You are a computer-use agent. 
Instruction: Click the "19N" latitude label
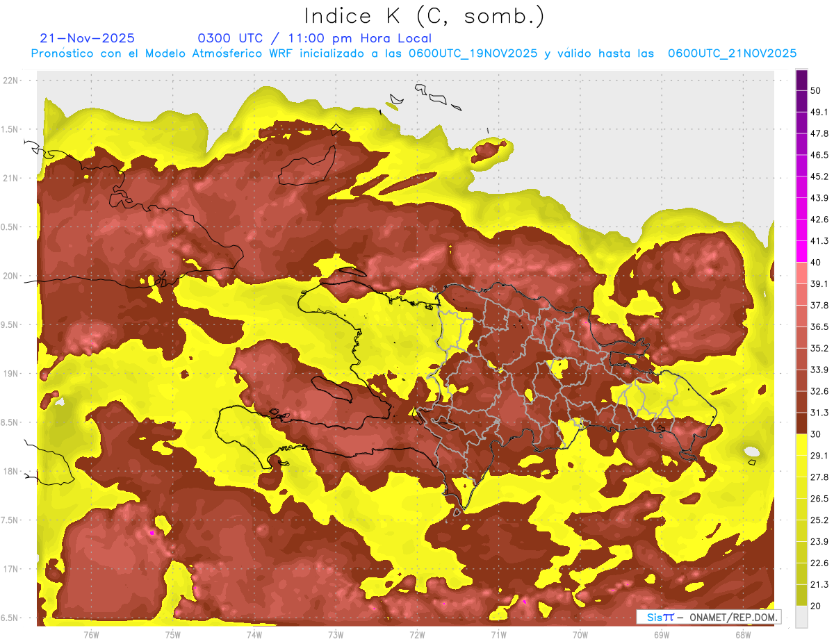pyautogui.click(x=12, y=373)
